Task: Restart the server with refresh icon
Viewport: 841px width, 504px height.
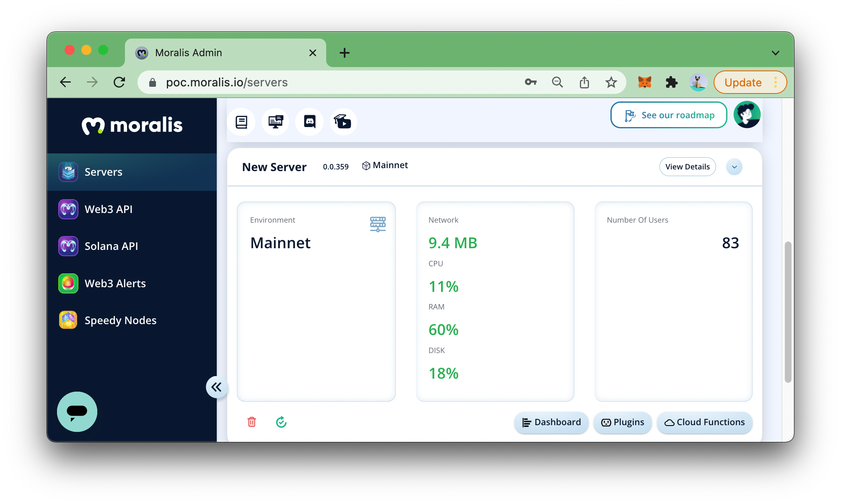Action: pos(281,422)
